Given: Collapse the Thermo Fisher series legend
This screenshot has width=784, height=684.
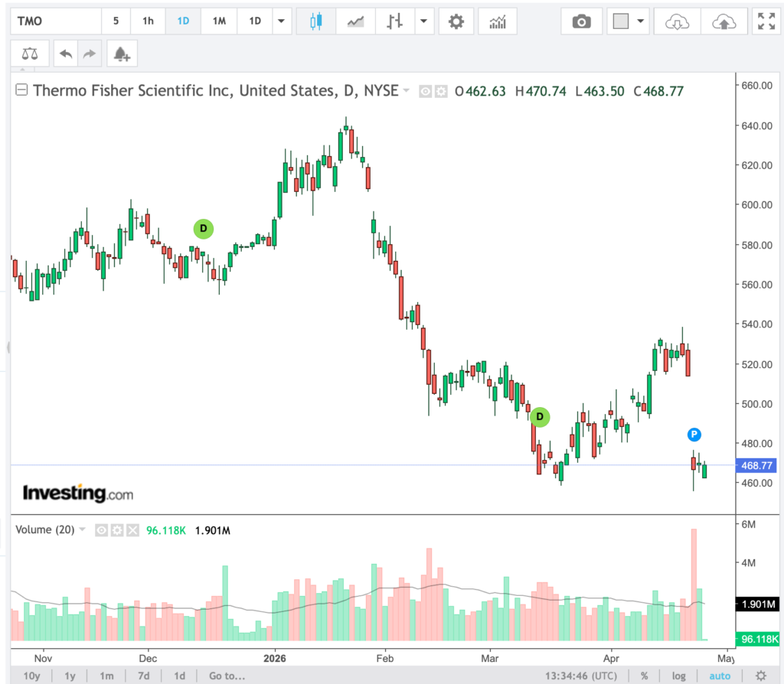Looking at the screenshot, I should [21, 91].
